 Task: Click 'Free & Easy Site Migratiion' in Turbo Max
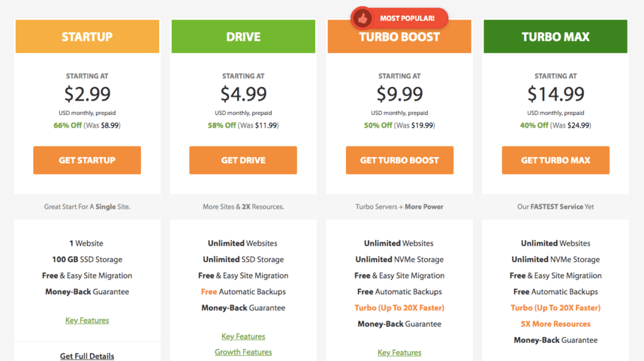[x=556, y=275]
